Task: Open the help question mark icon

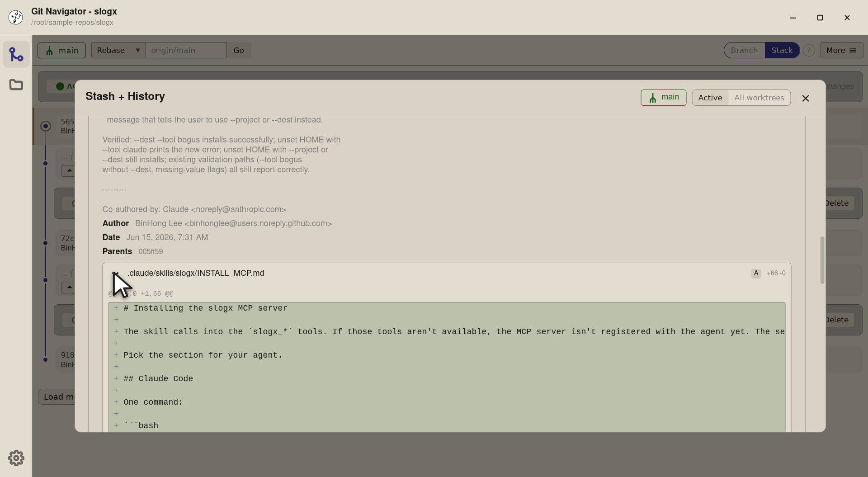Action: click(809, 50)
